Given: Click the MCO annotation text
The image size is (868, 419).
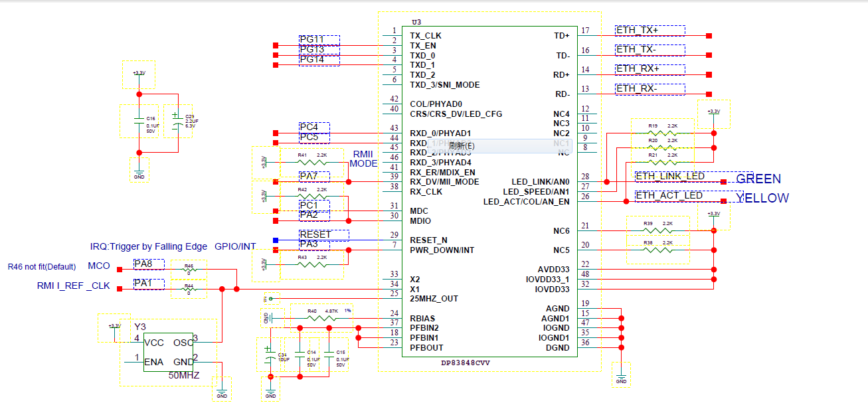Looking at the screenshot, I should click(99, 266).
